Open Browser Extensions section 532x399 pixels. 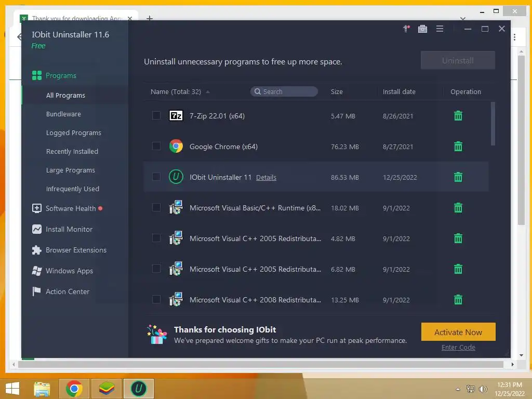click(69, 250)
